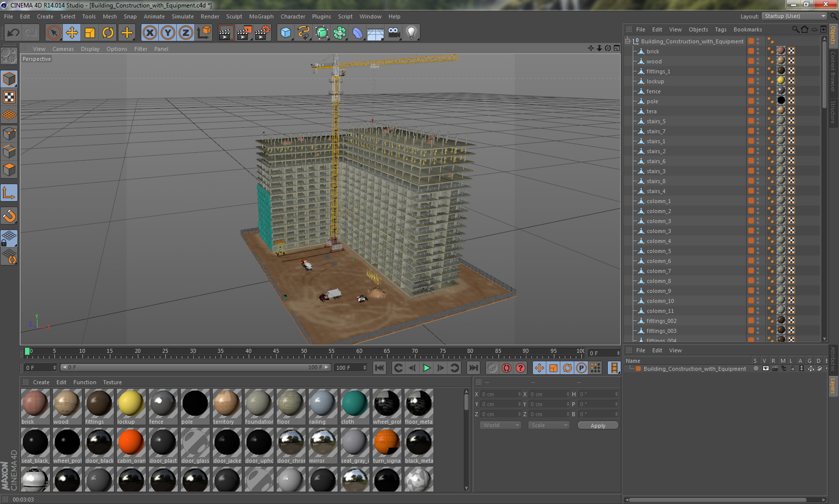Open the floor environment objects
Viewport: 839px width, 504px height.
(376, 33)
